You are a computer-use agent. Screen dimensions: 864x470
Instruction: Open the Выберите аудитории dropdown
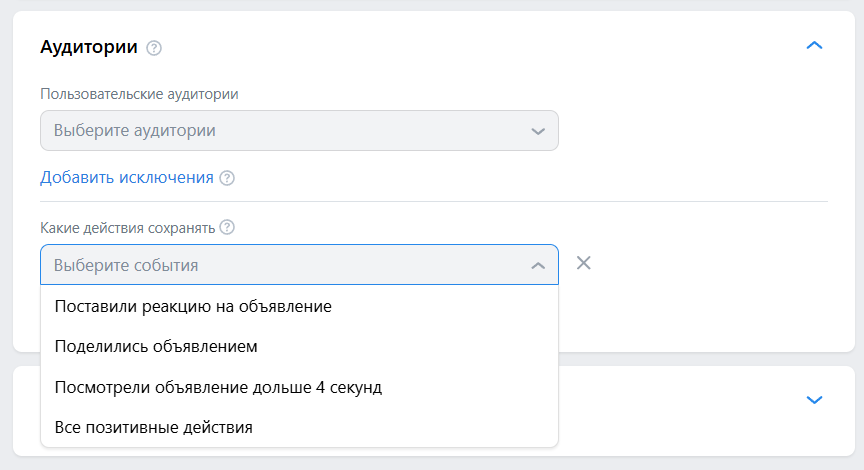[x=298, y=131]
